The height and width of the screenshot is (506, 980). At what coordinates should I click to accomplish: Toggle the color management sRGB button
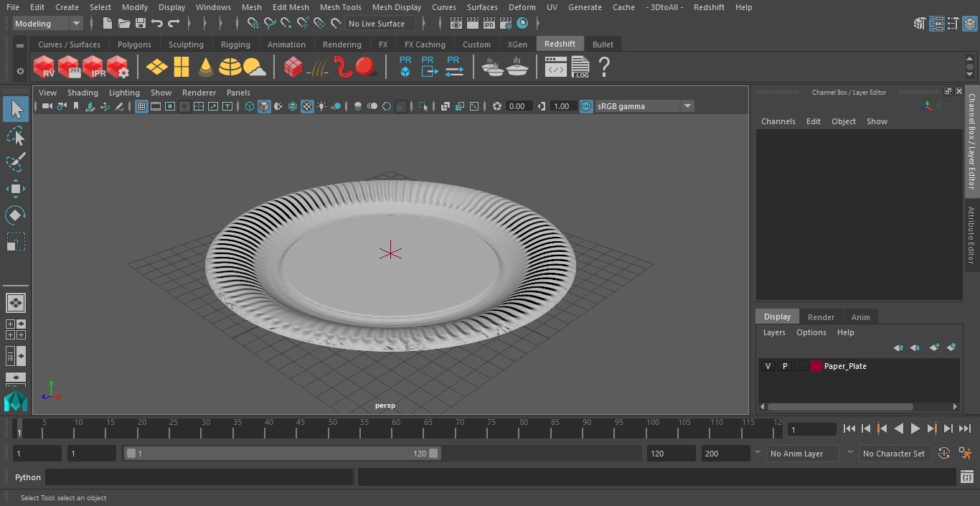pos(586,106)
